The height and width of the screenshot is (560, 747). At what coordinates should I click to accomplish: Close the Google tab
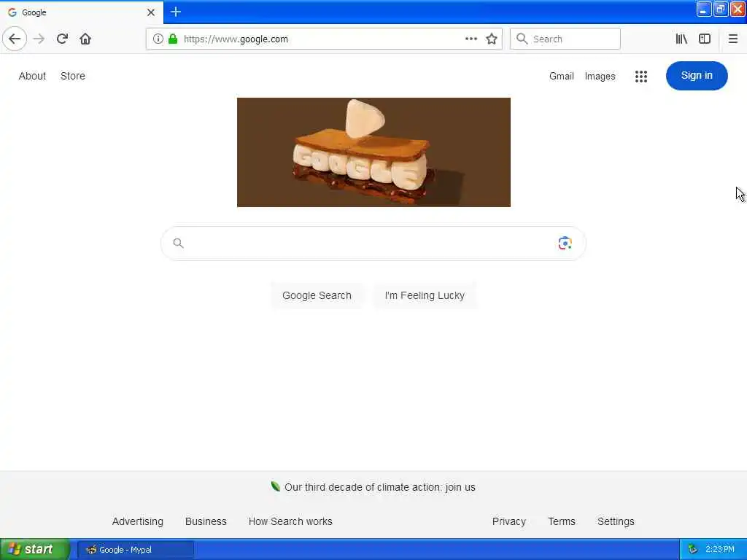[151, 12]
